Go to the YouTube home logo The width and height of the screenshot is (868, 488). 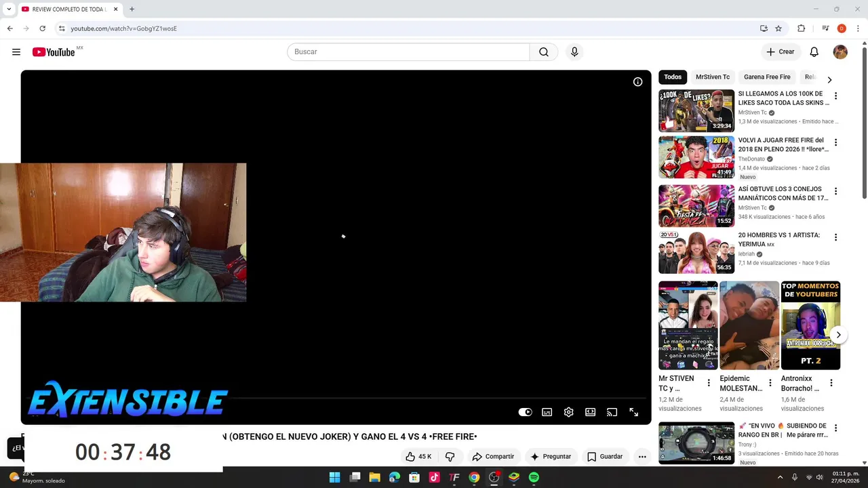coord(54,52)
